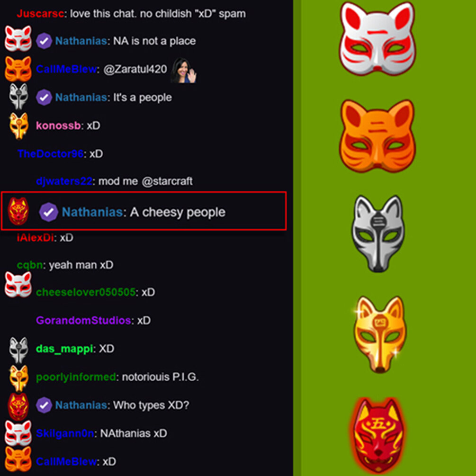Viewport: 476px width, 476px height.
Task: Click verified badge beside 'Who types XD?'
Action: [x=44, y=405]
